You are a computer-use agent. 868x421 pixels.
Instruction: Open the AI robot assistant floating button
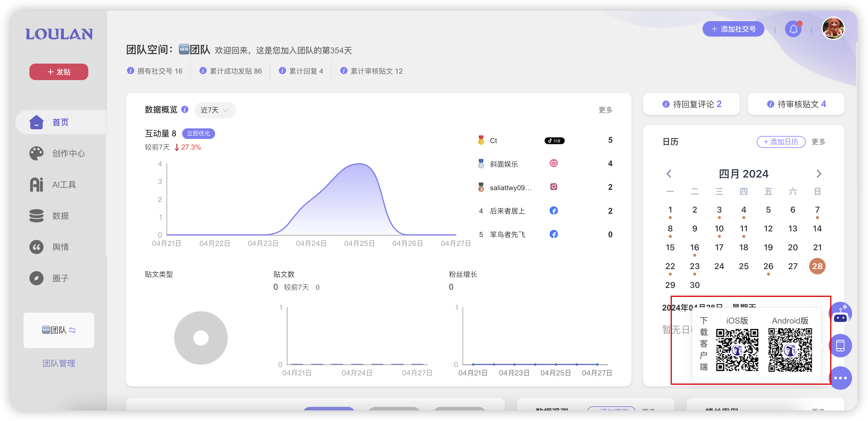(840, 314)
